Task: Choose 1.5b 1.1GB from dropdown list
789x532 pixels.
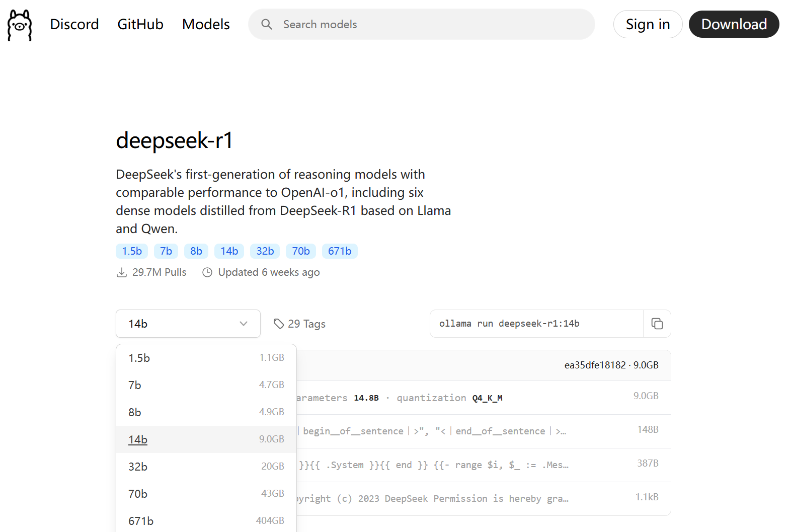Action: pos(206,358)
